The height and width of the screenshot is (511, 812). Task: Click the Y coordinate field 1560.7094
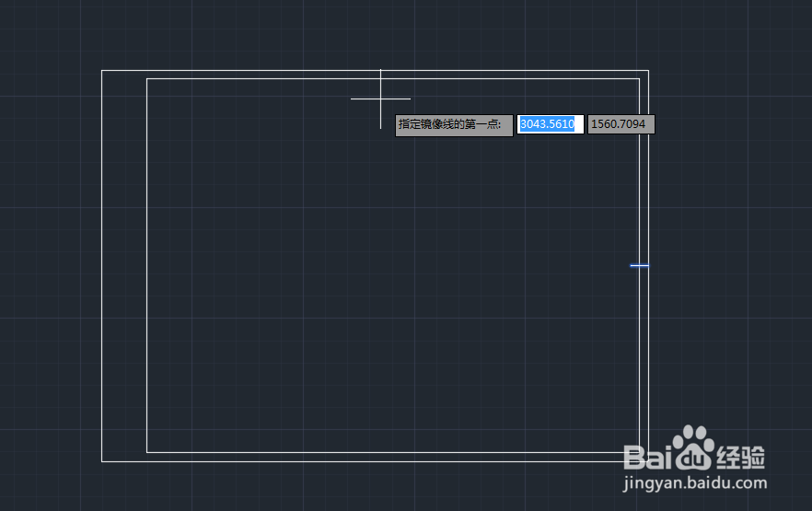click(621, 124)
